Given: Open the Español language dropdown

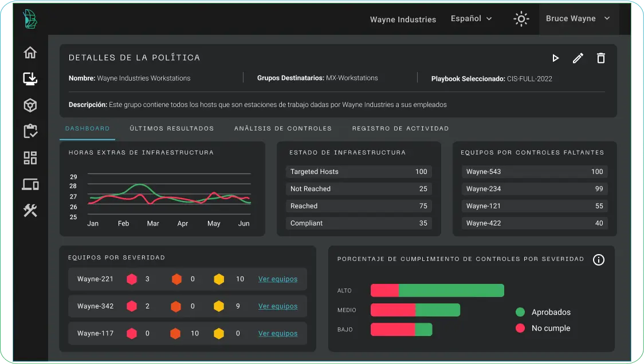Looking at the screenshot, I should (x=471, y=18).
